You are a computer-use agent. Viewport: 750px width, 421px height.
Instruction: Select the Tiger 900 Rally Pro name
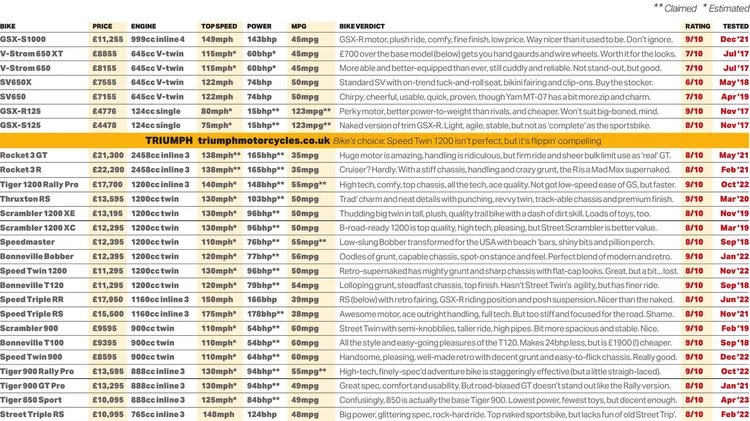click(x=37, y=371)
